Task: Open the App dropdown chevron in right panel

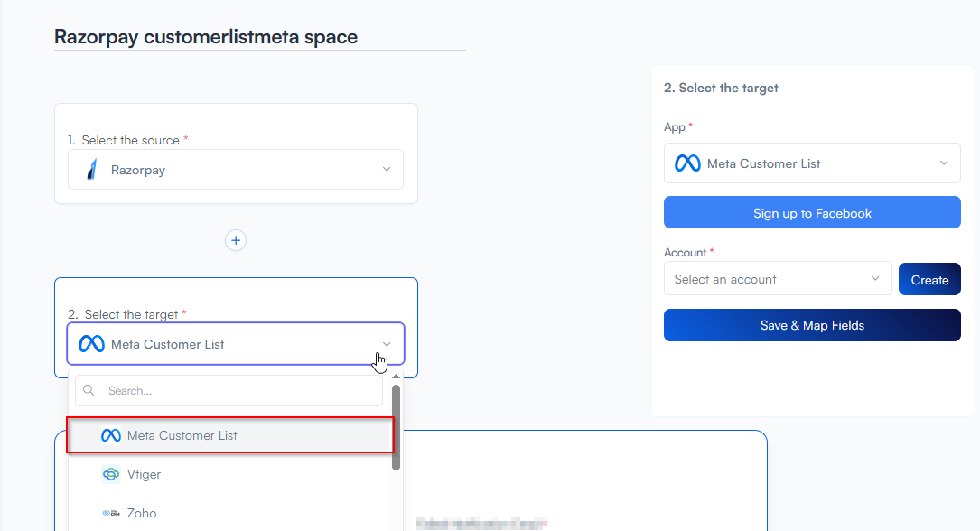Action: [944, 163]
